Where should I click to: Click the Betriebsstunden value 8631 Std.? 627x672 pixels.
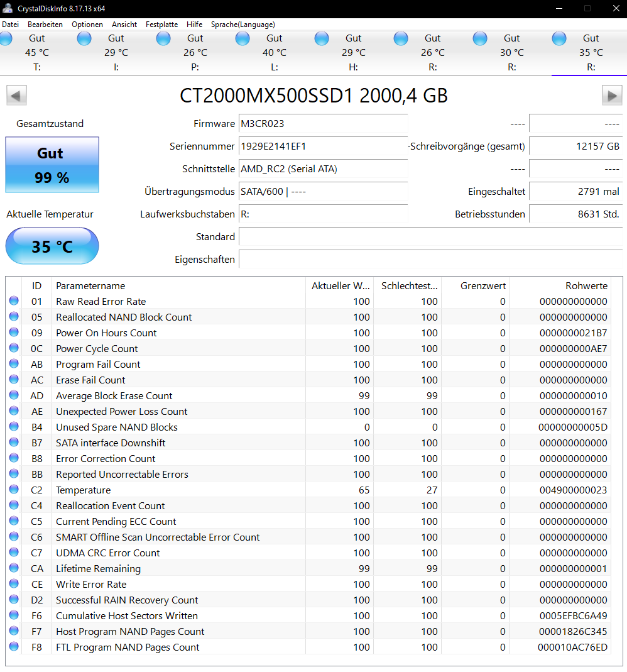click(575, 214)
